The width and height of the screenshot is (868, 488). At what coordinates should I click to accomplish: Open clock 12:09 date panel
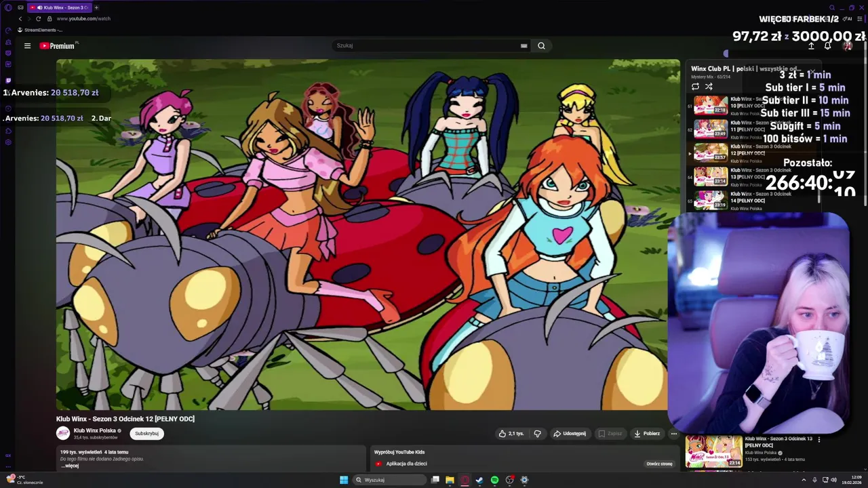point(852,480)
